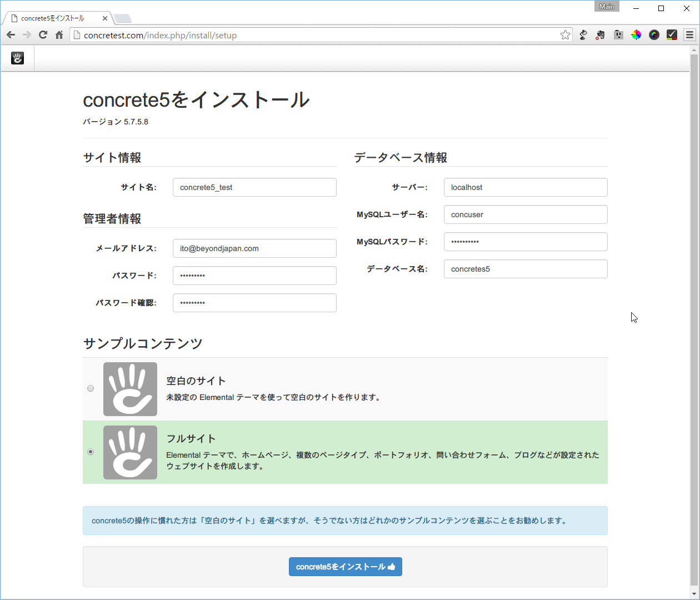Click the checkmark extension icon
The image size is (700, 600).
(x=672, y=35)
